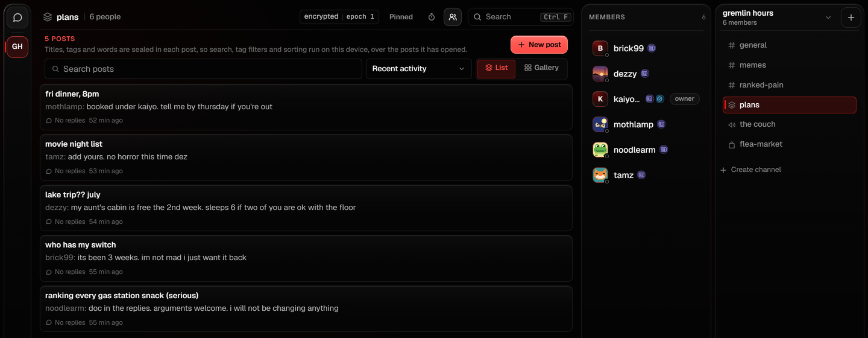This screenshot has width=868, height=338.
Task: Click the plus icon beside gremlin hours
Action: click(851, 18)
